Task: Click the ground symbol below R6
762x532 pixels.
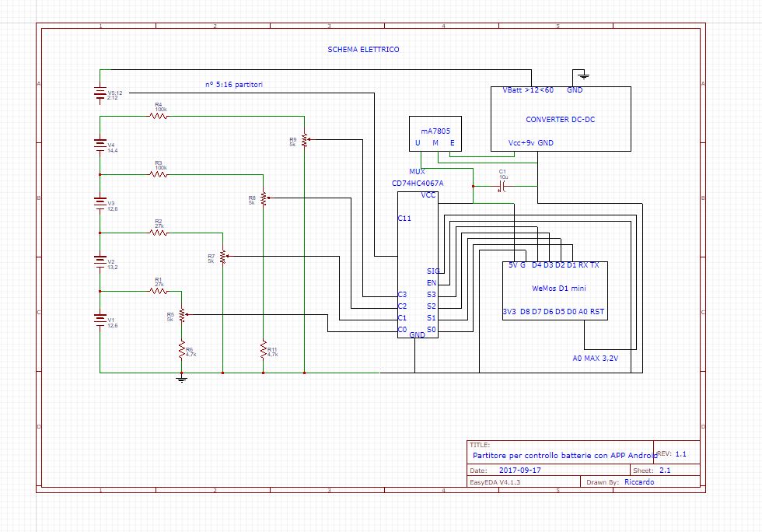Action: pos(182,378)
